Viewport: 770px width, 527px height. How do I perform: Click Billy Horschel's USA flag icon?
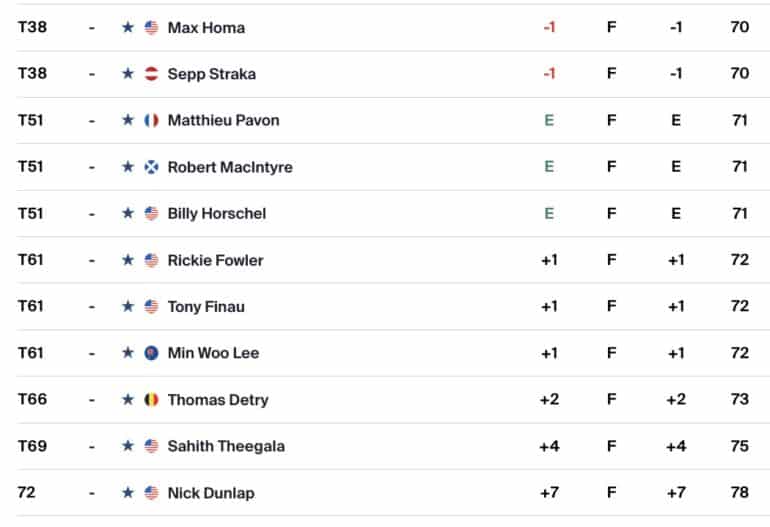[151, 213]
